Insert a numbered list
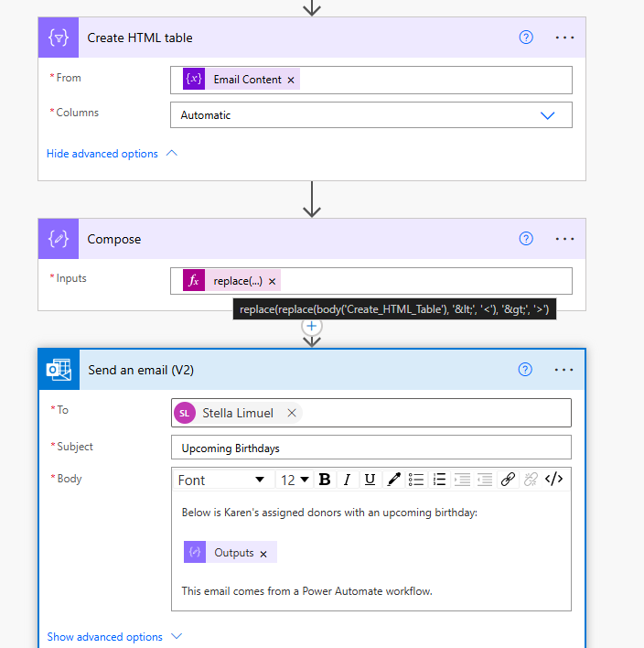The image size is (644, 648). coord(439,480)
